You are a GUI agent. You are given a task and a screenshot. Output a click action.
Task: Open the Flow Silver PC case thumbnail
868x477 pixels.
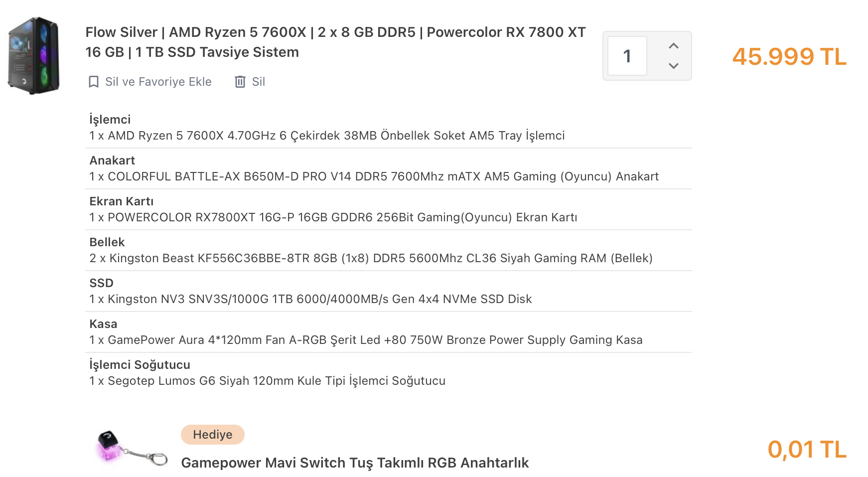34,55
